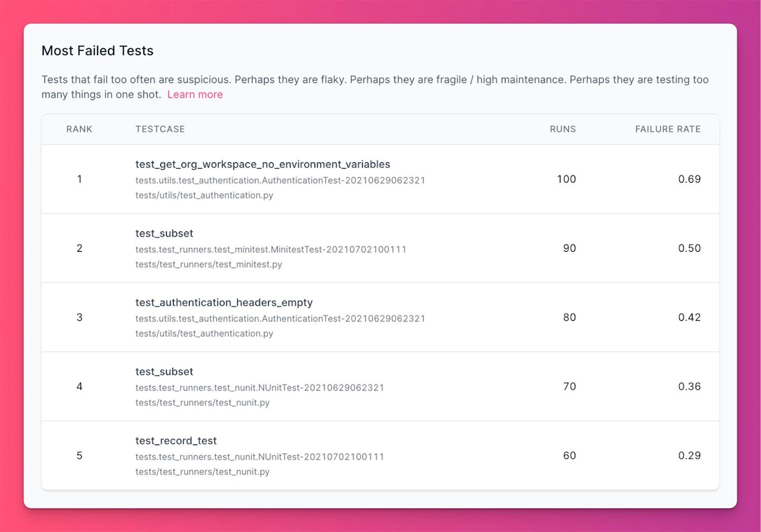The height and width of the screenshot is (532, 761).
Task: Click tests/test_runners/test_minitest.py path
Action: [x=209, y=264]
